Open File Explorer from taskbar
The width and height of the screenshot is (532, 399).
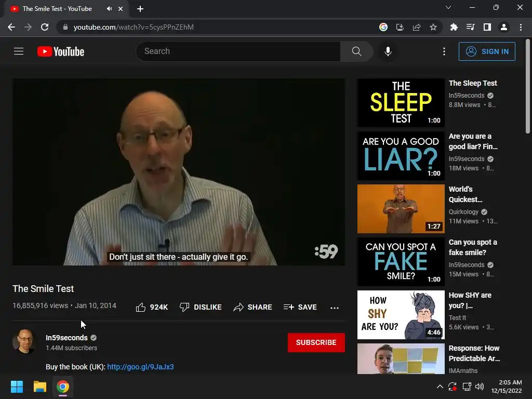click(39, 387)
